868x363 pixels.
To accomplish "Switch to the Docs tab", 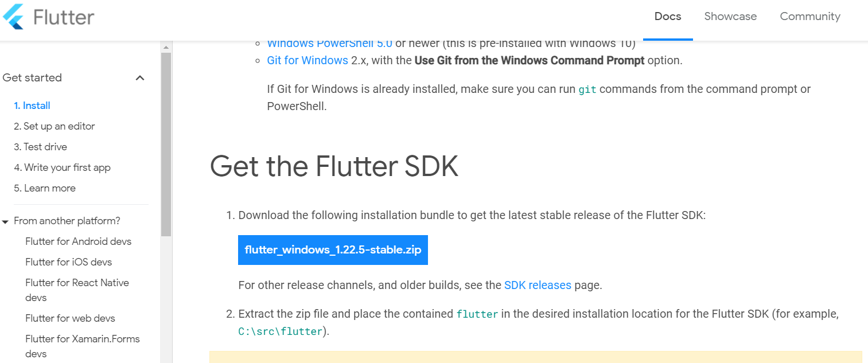I will pyautogui.click(x=668, y=17).
